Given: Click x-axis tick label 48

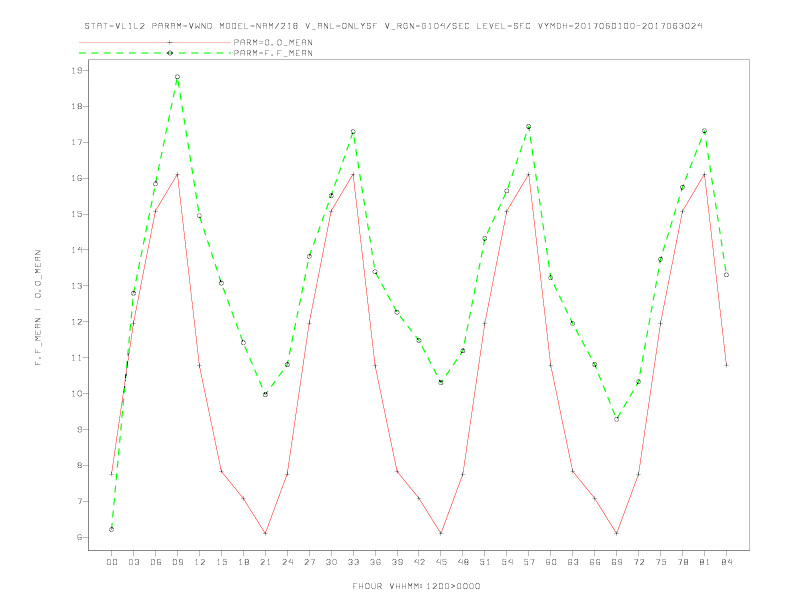Looking at the screenshot, I should pyautogui.click(x=463, y=562).
